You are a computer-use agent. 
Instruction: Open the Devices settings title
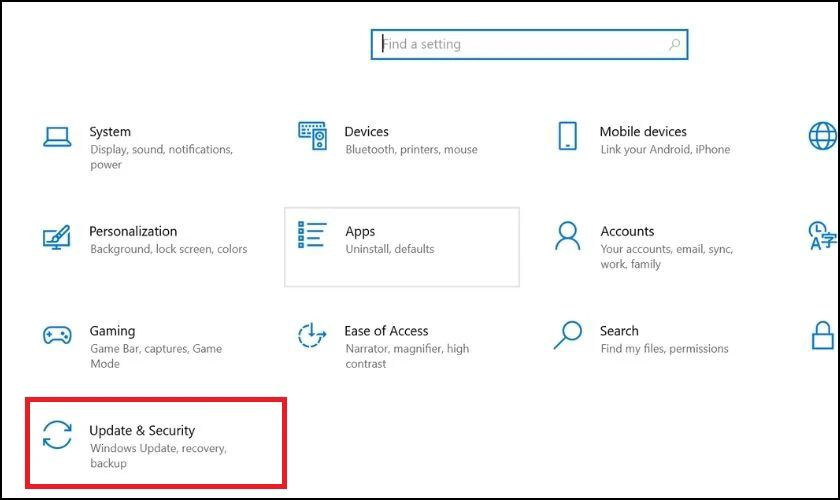coord(366,132)
